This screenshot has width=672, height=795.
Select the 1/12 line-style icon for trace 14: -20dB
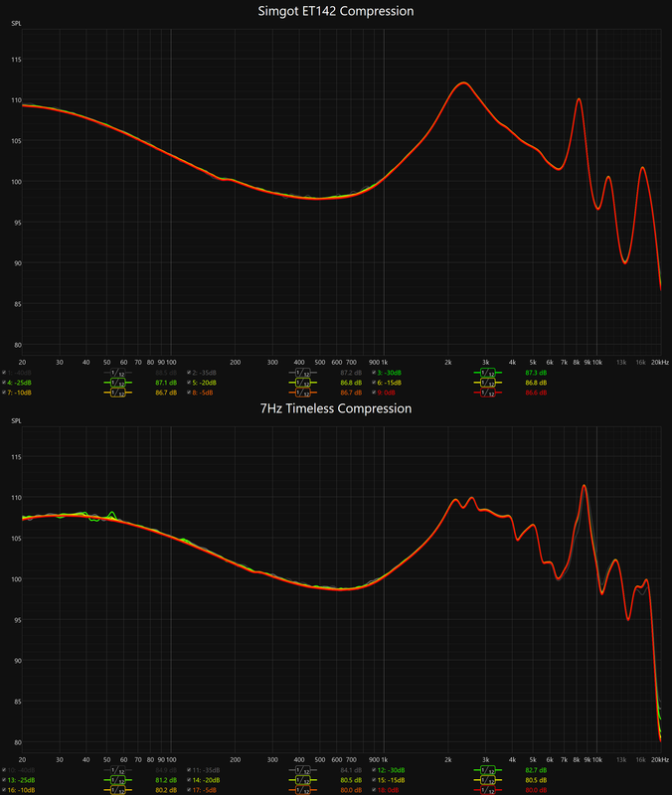[x=303, y=780]
